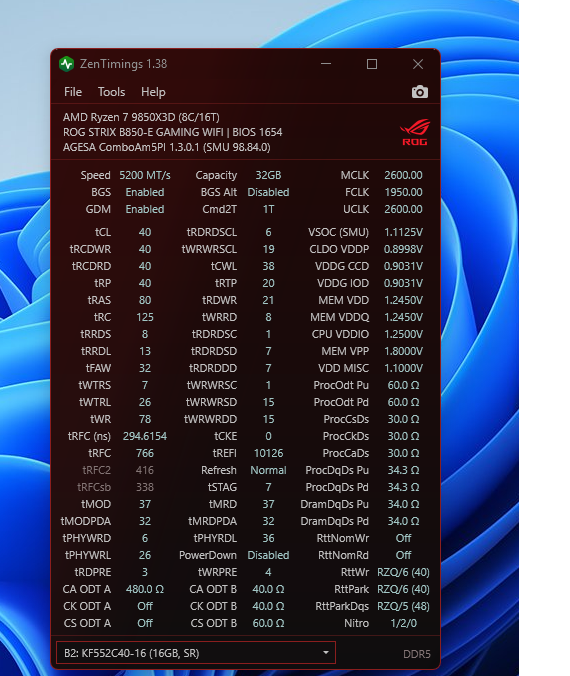Click the tWRWRSCL value 19
The height and width of the screenshot is (676, 570).
point(268,249)
